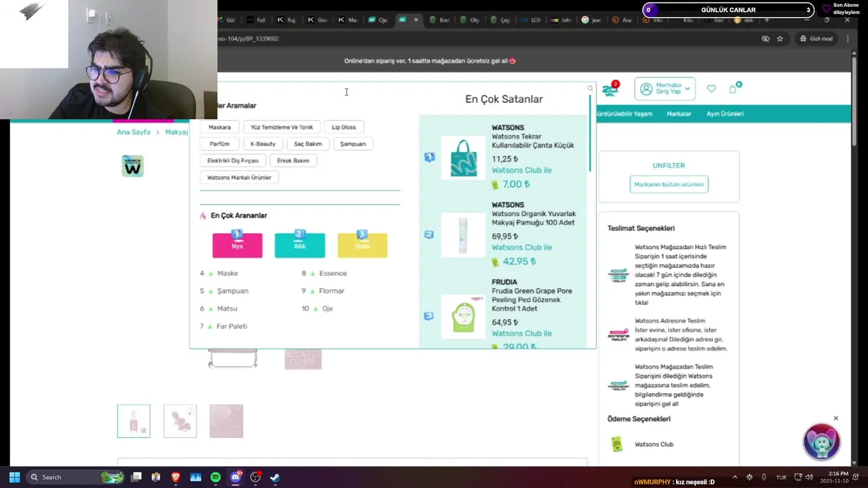Expand the Merhaba Giriş Yap account dropdown
This screenshot has width=868, height=488.
(665, 89)
